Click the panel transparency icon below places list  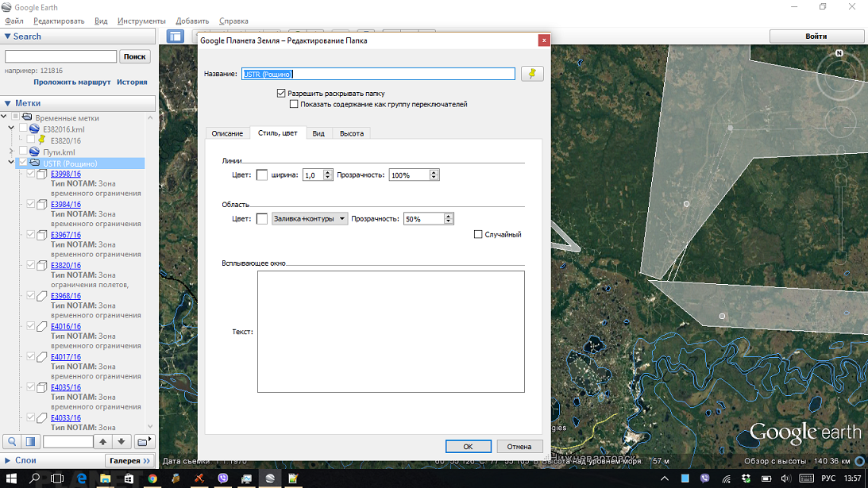[x=31, y=441]
